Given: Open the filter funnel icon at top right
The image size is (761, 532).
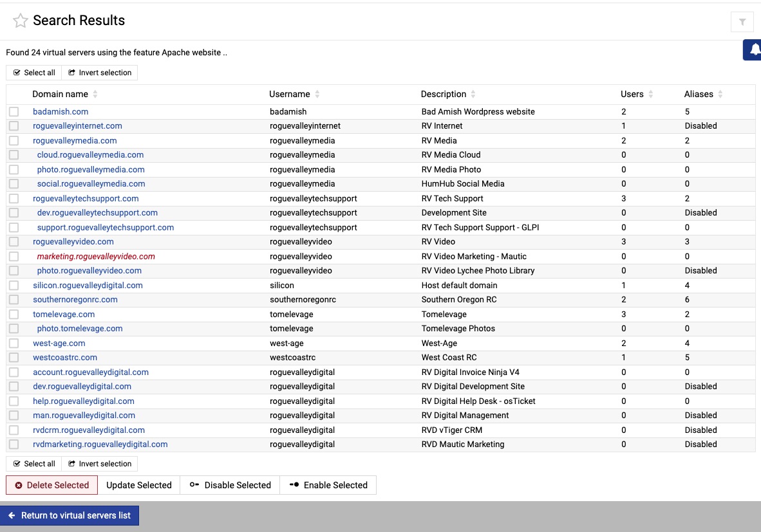Looking at the screenshot, I should coord(742,22).
